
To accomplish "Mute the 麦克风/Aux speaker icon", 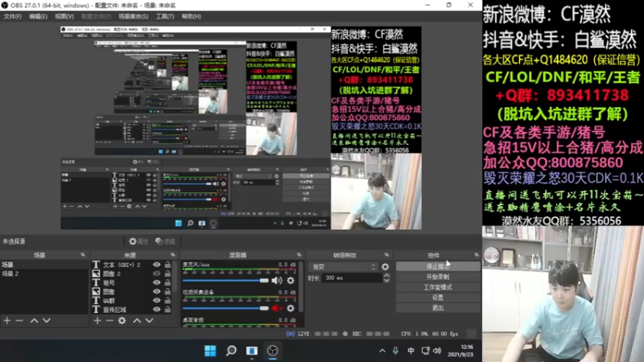I will 277,281.
